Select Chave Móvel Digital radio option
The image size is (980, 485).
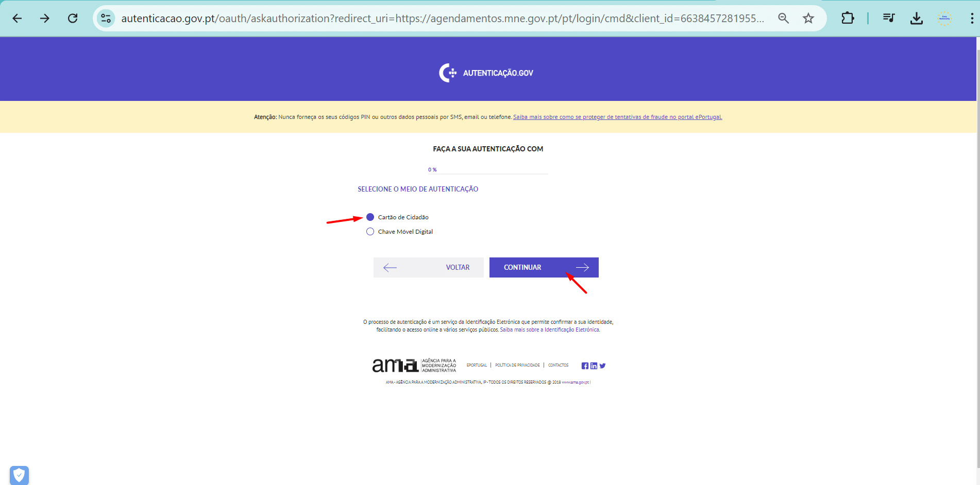(370, 232)
